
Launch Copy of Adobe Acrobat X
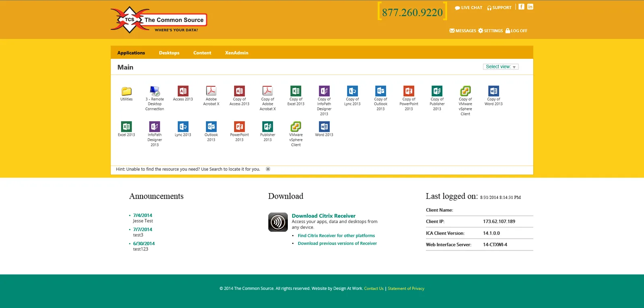[268, 91]
